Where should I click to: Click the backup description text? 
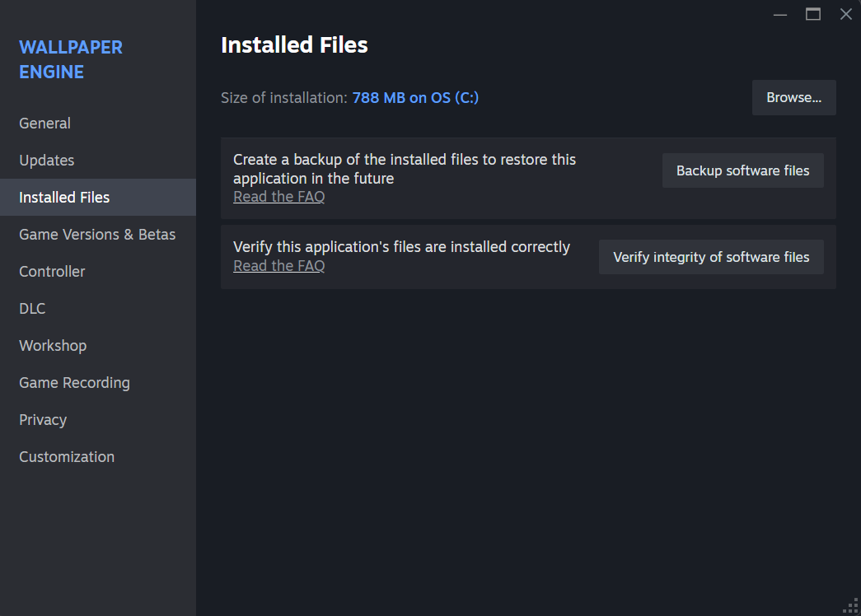coord(405,169)
